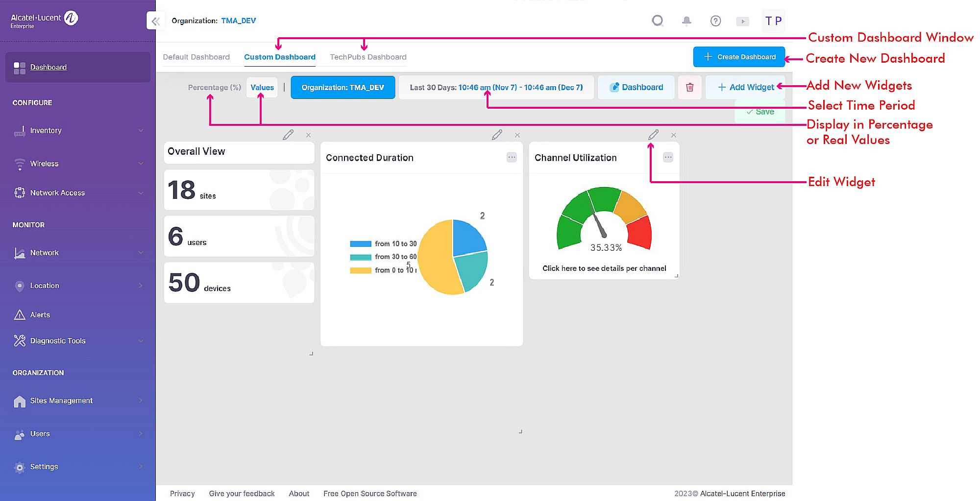The image size is (980, 501).
Task: Open the Privacy footer link
Action: [182, 494]
